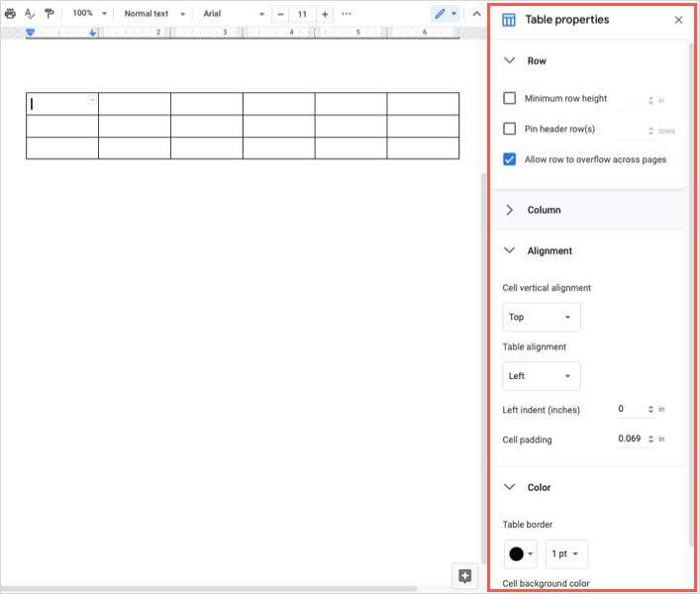Click the Print icon in toolbar

11,14
